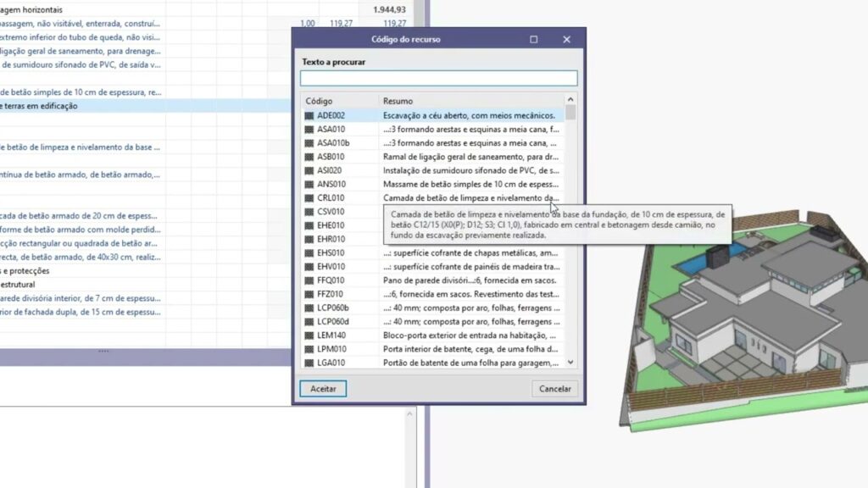
Task: Click the list scrollbar down arrow
Action: click(x=570, y=363)
